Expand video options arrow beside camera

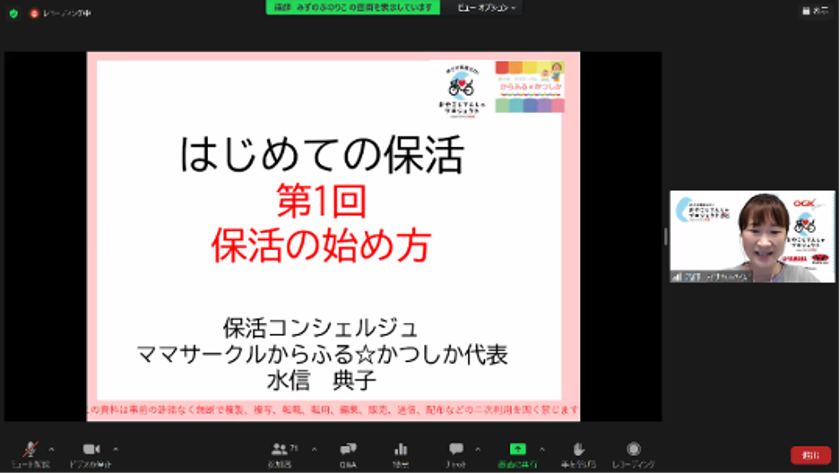[116, 449]
